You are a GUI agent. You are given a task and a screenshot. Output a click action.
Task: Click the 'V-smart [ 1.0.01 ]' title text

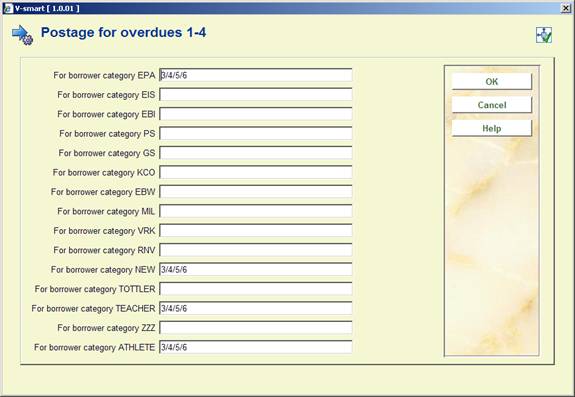47,8
